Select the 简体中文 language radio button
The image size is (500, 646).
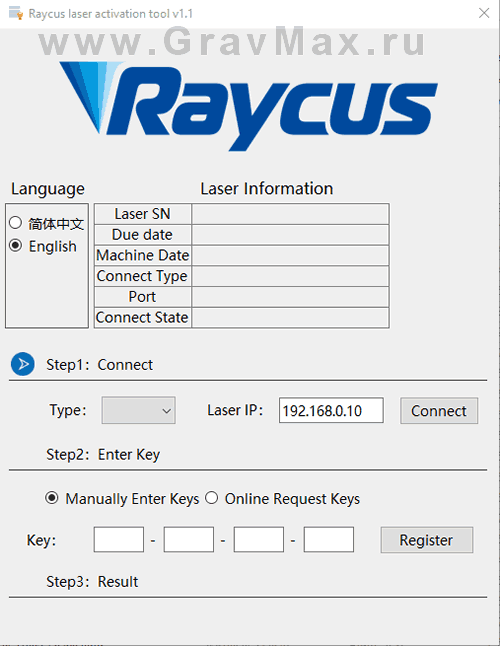pyautogui.click(x=16, y=223)
